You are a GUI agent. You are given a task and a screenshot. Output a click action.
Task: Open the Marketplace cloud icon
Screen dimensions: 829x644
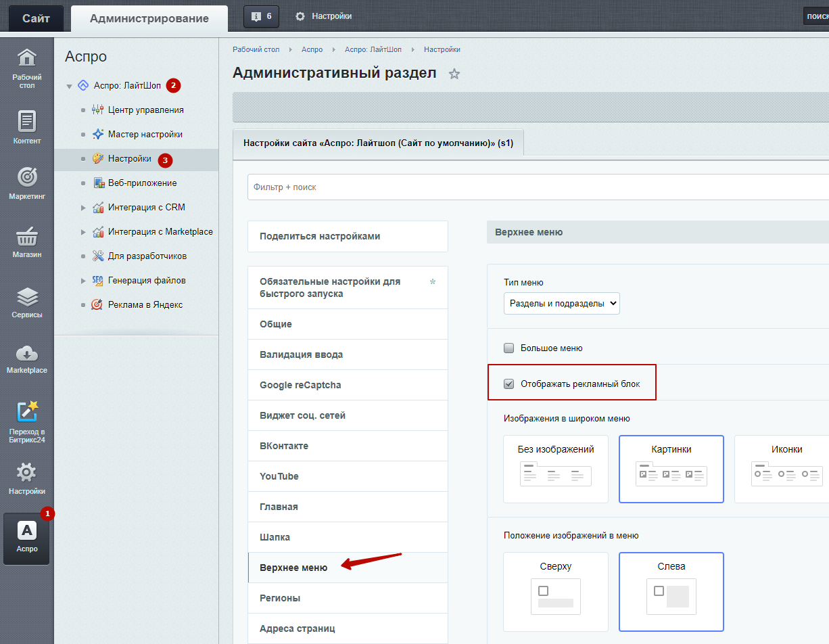point(27,353)
